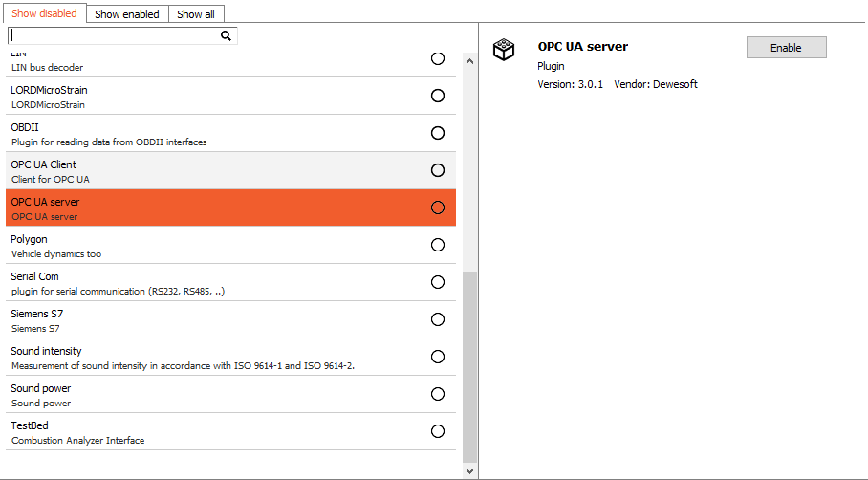Click 'Vendor: Dewesoft' text in details
868x480 pixels.
(x=656, y=84)
